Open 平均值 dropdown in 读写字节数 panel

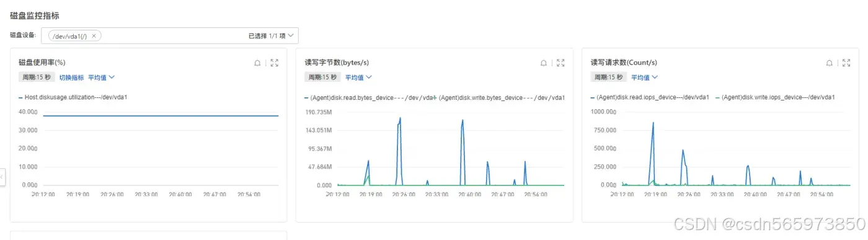(x=358, y=78)
